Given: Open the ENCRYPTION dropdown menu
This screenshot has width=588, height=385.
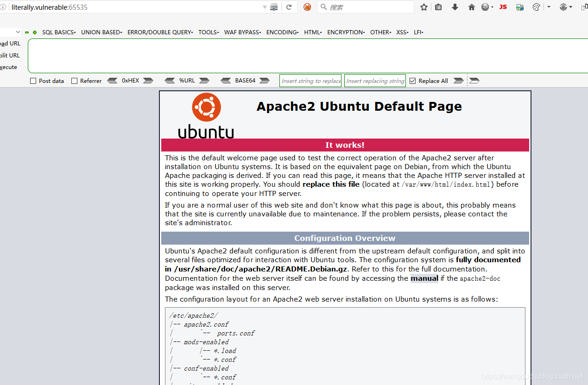Looking at the screenshot, I should (346, 32).
